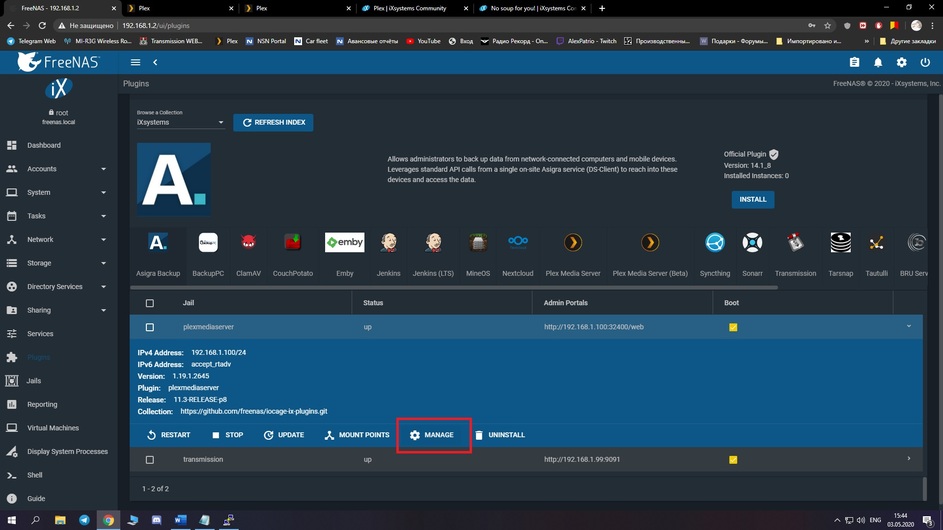The height and width of the screenshot is (530, 943).
Task: Click the plugin carousel horizontal scrollbar
Action: tap(454, 288)
